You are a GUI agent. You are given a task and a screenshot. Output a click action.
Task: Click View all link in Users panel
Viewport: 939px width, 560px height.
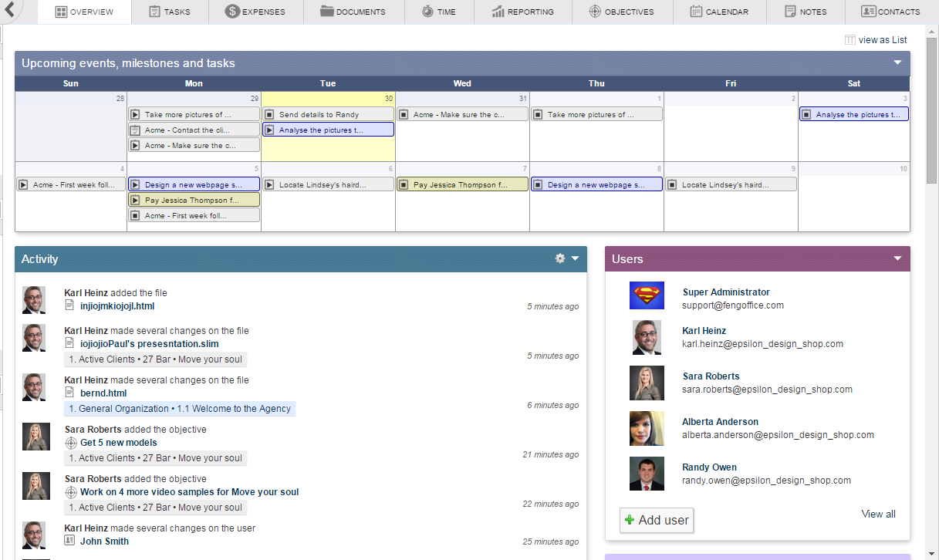coord(878,514)
